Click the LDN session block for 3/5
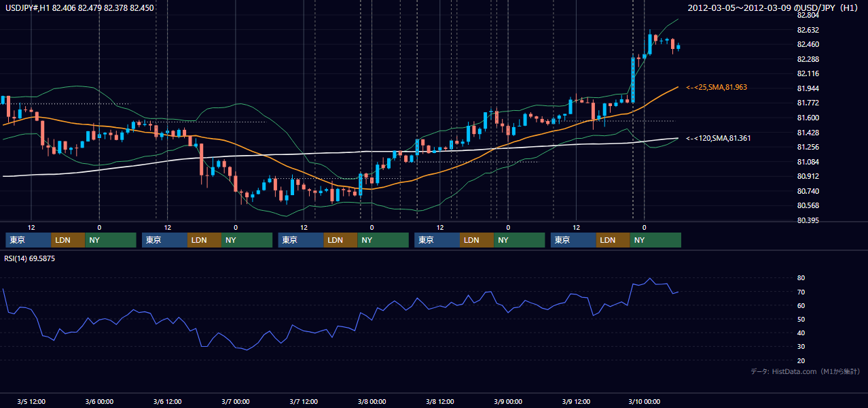The height and width of the screenshot is (408, 868). pos(69,240)
